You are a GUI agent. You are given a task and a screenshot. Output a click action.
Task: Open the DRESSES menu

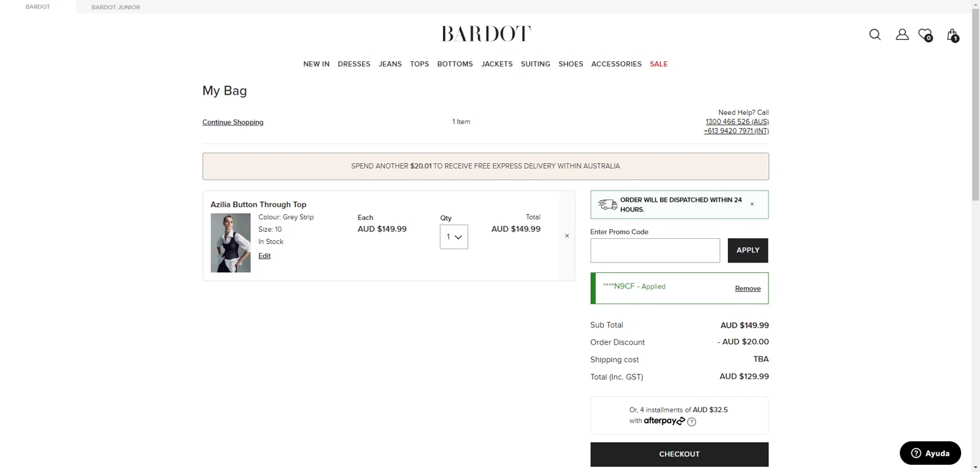[354, 64]
